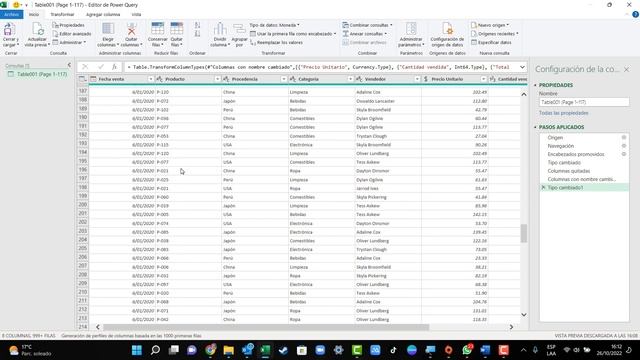Screen dimensions: 640x360
Task: Click the horizontal scrollbar of the data grid
Action: [x=266, y=327]
